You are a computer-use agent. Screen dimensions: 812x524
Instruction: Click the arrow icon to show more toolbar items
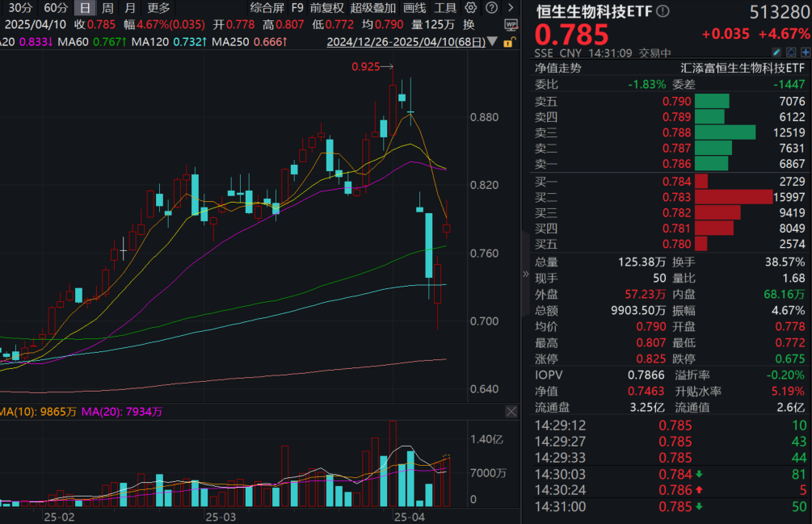coord(511,8)
